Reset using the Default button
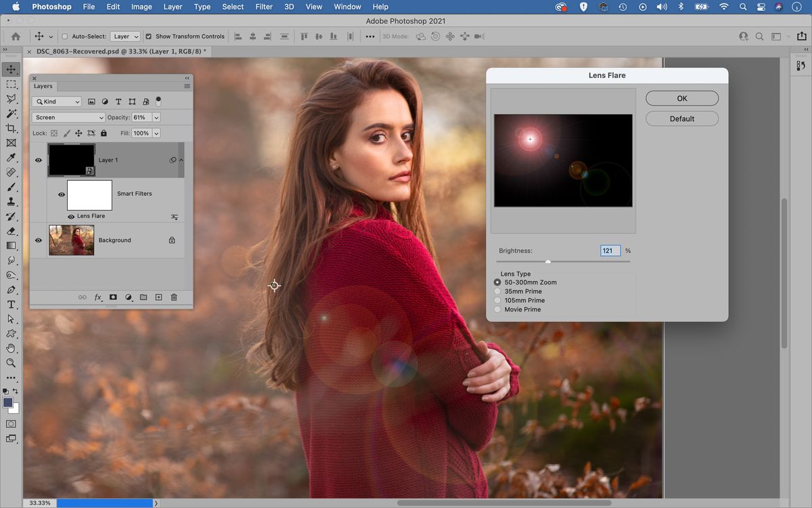The image size is (812, 508). pos(681,119)
